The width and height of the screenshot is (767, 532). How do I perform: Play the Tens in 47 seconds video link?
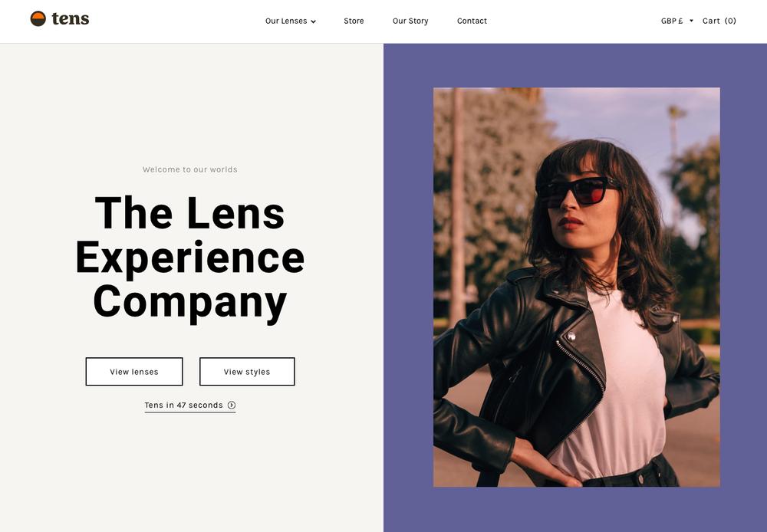189,406
